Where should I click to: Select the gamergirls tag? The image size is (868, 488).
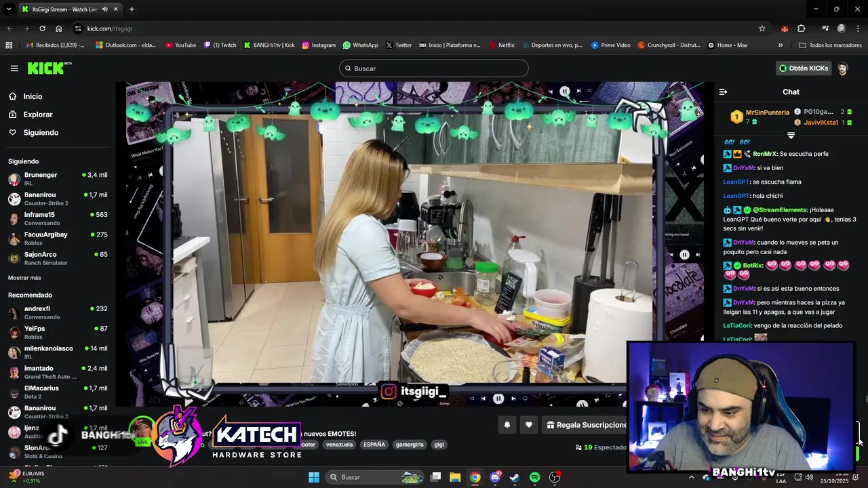pyautogui.click(x=410, y=445)
